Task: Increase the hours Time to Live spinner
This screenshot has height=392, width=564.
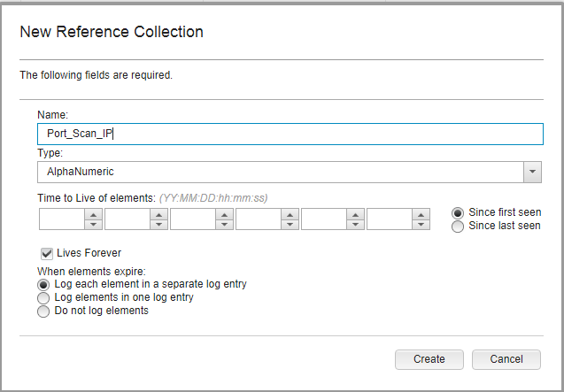Action: (x=290, y=214)
